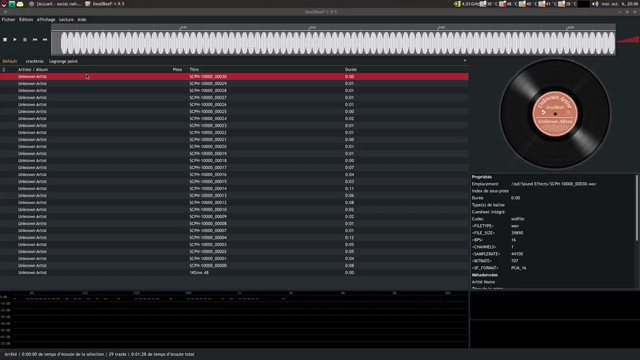Open the Lecture menu

(x=66, y=20)
